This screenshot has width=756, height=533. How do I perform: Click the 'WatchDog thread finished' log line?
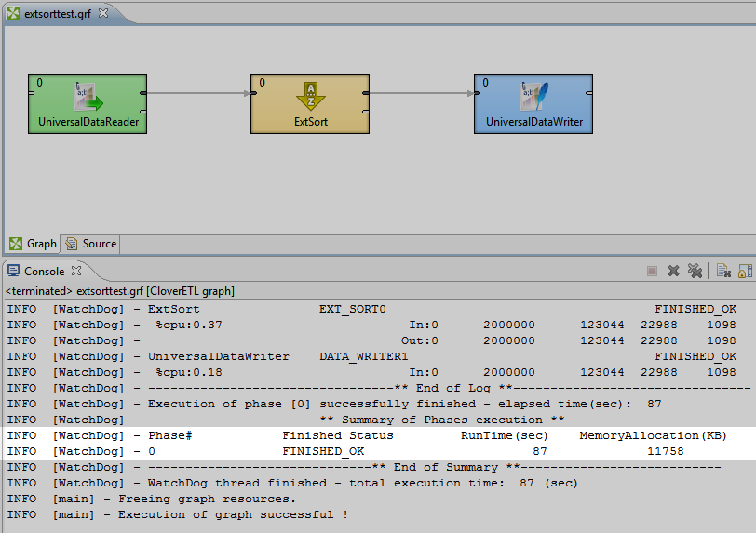[x=292, y=483]
